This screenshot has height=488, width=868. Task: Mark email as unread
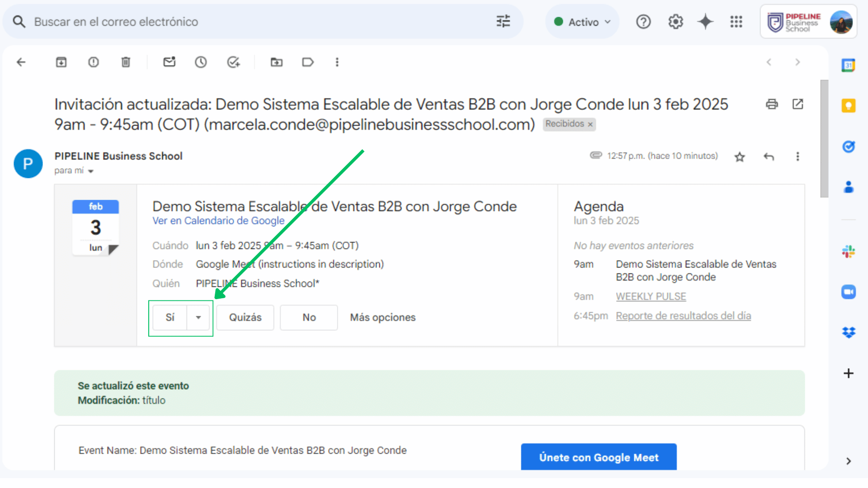tap(169, 62)
